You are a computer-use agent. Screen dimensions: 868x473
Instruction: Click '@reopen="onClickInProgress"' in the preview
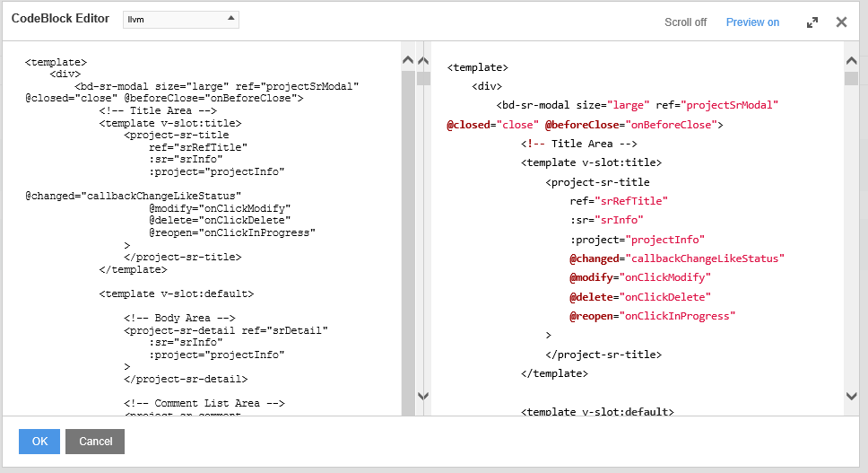[652, 316]
